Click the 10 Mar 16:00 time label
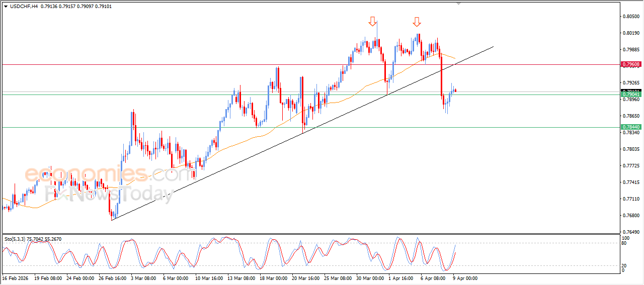The width and height of the screenshot is (644, 285). [209, 278]
